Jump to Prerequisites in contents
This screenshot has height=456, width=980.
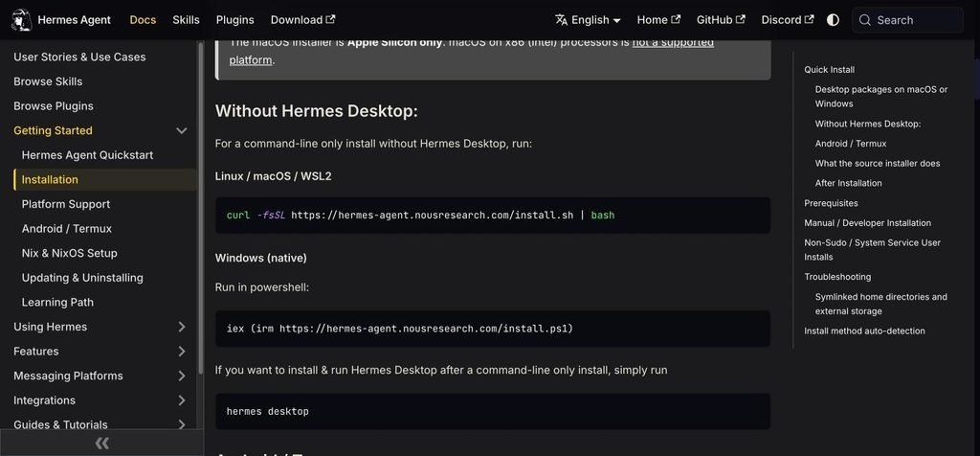click(x=832, y=203)
